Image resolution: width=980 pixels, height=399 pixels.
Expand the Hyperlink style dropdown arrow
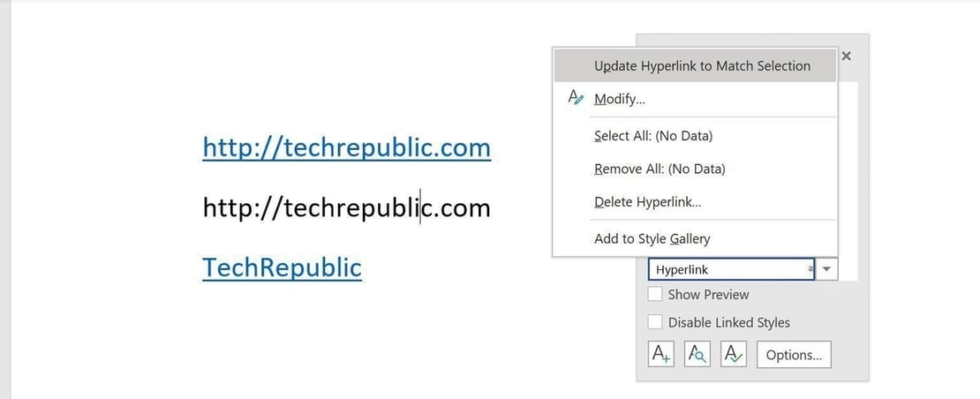827,269
